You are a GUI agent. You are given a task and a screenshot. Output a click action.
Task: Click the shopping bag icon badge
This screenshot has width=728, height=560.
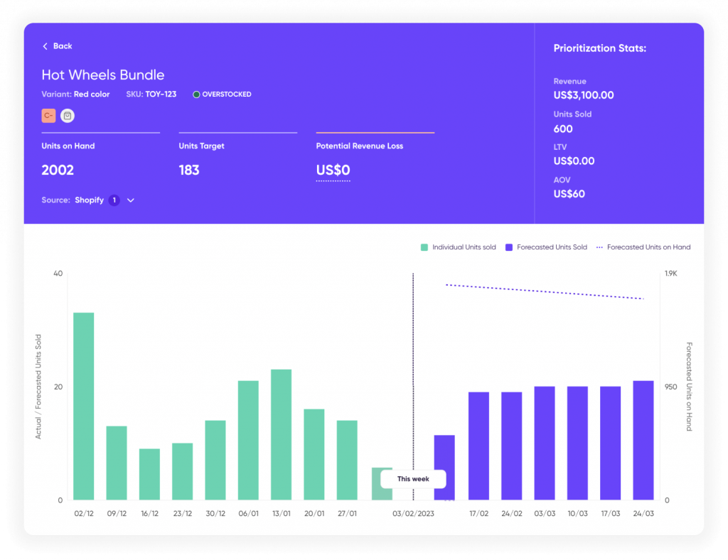68,116
